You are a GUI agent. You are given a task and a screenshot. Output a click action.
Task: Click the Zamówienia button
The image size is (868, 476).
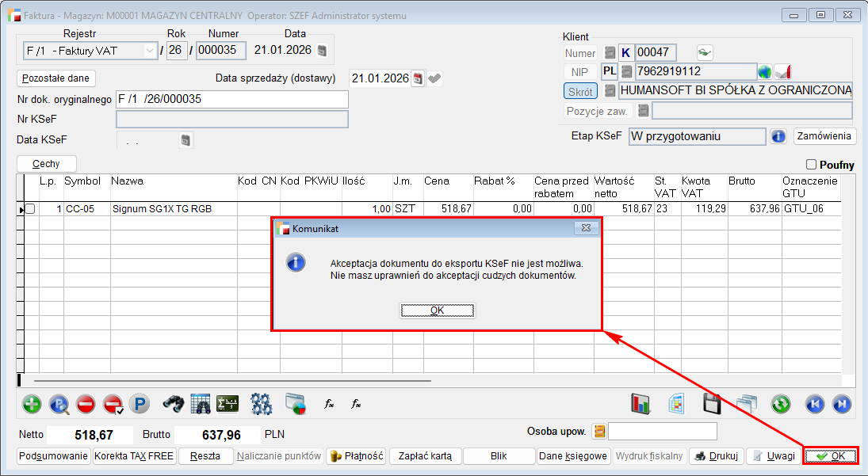(x=824, y=136)
